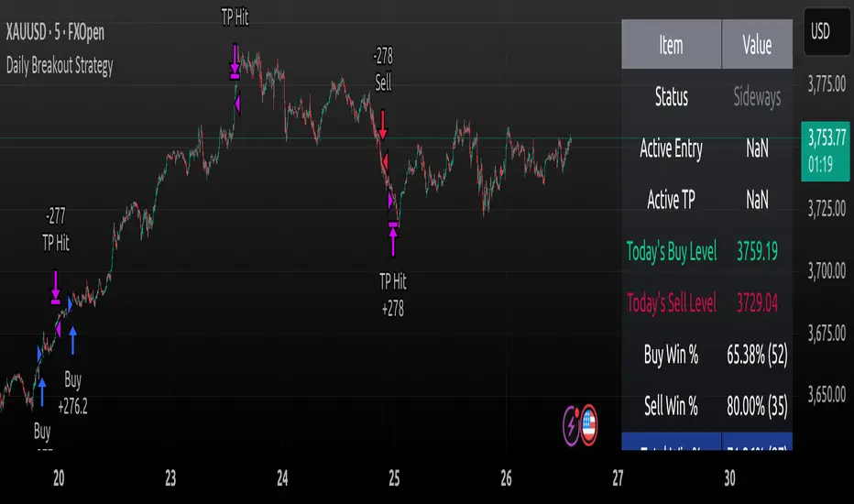This screenshot has width=854, height=504.
Task: Click the Item column header in the table
Action: (x=671, y=45)
